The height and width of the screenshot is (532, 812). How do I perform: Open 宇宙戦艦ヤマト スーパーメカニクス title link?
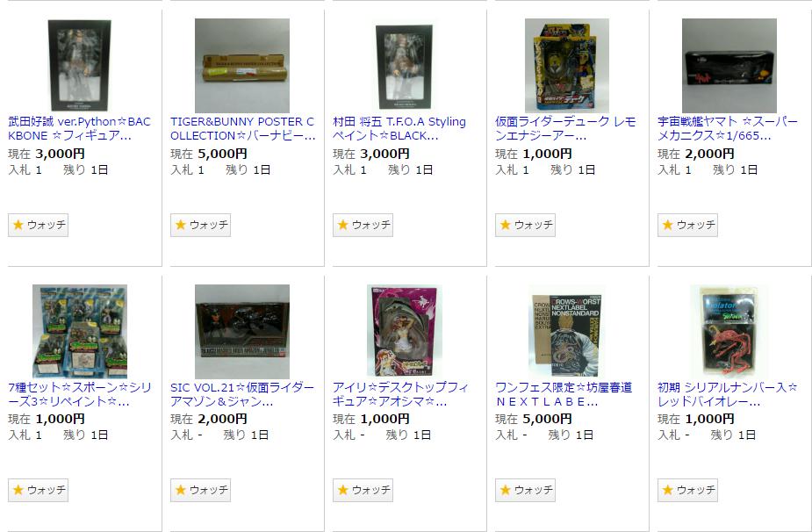click(x=728, y=128)
